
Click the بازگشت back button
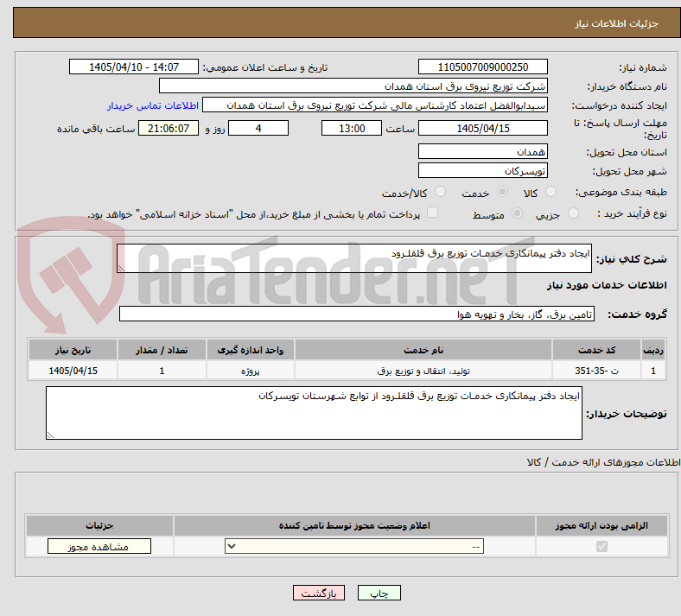319,593
